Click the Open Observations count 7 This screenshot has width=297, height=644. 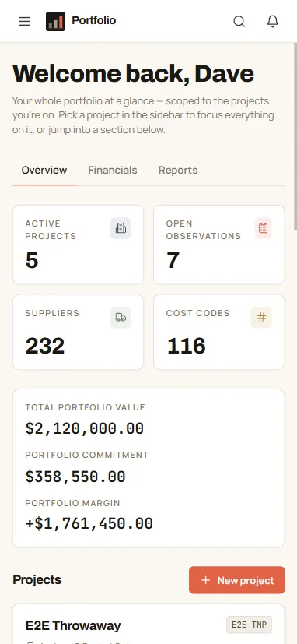[x=173, y=260]
